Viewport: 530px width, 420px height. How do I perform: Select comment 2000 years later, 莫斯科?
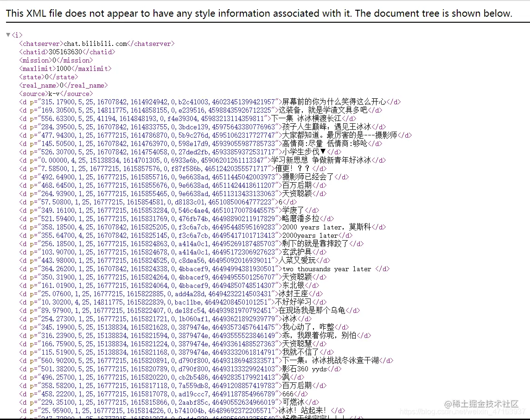click(x=327, y=227)
